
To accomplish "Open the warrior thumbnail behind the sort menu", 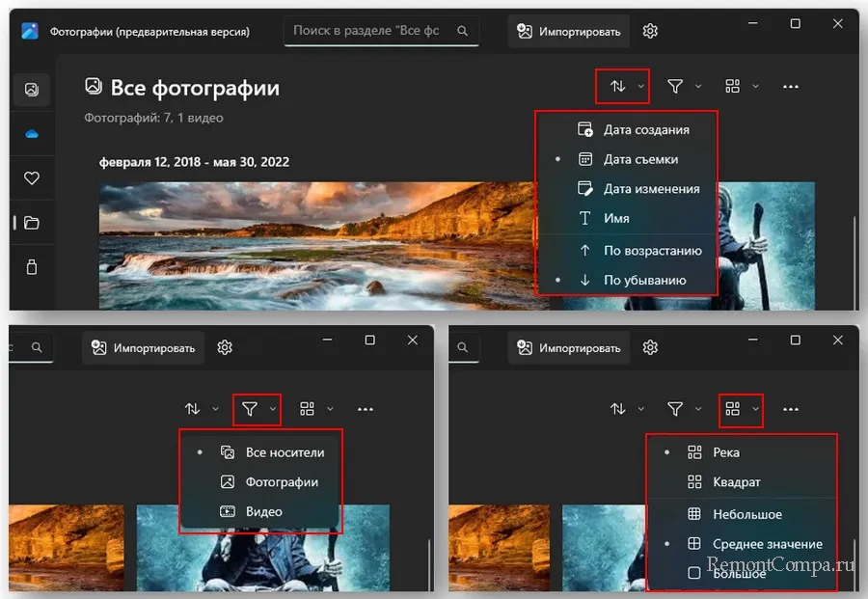I will (x=766, y=246).
